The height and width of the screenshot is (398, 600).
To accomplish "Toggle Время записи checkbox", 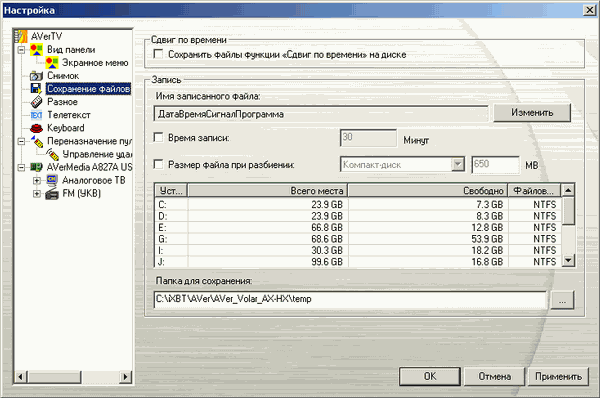I will pyautogui.click(x=158, y=137).
